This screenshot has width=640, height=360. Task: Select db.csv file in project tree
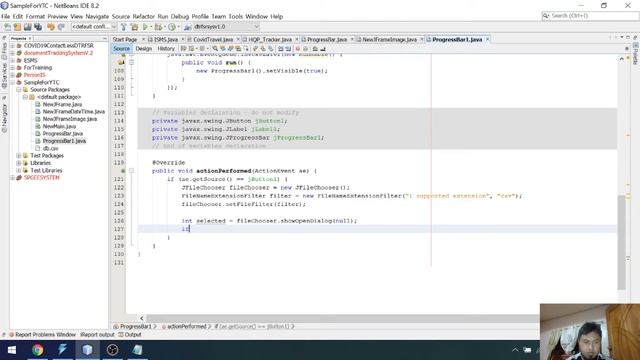[x=51, y=149]
